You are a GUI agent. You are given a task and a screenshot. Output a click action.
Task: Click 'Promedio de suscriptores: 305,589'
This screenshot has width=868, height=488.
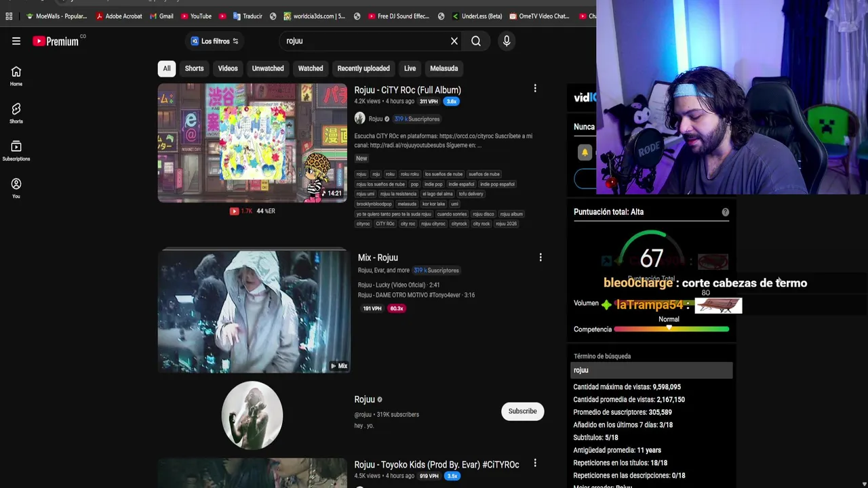[x=623, y=412]
